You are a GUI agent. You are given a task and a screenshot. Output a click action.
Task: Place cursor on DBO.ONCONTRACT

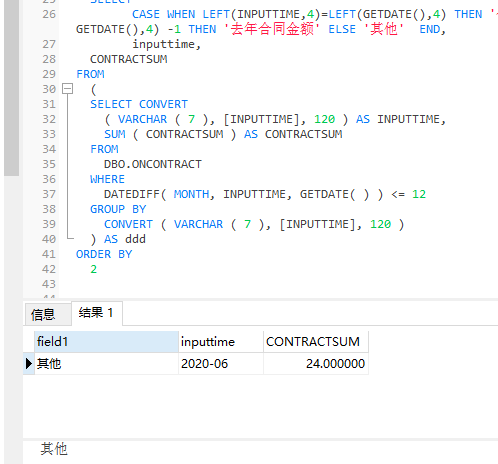(153, 164)
